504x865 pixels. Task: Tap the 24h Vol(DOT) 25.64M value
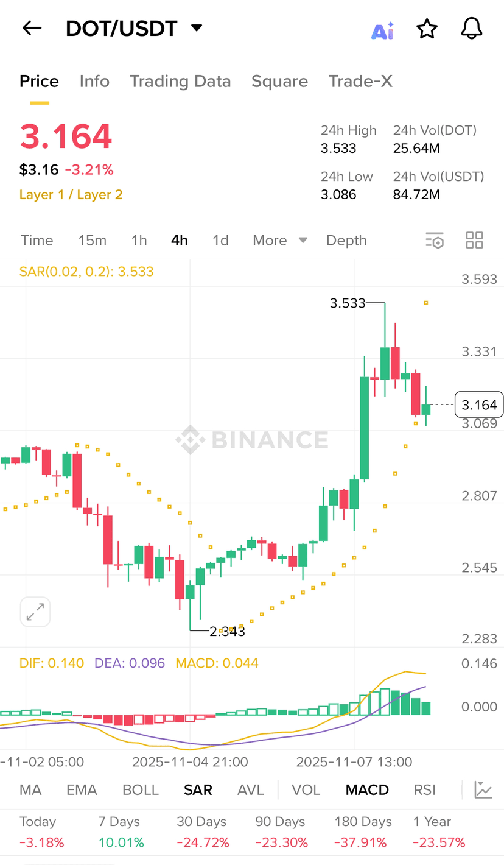pyautogui.click(x=416, y=149)
